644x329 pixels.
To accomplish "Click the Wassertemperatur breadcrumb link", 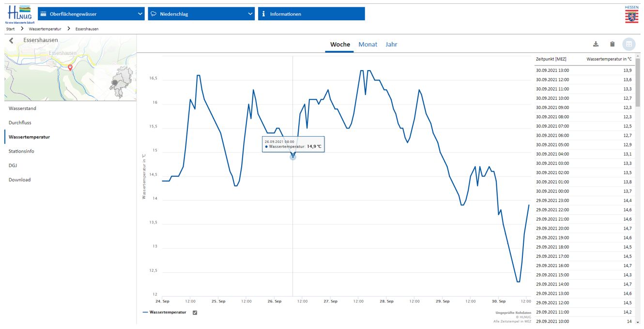I will (x=45, y=29).
